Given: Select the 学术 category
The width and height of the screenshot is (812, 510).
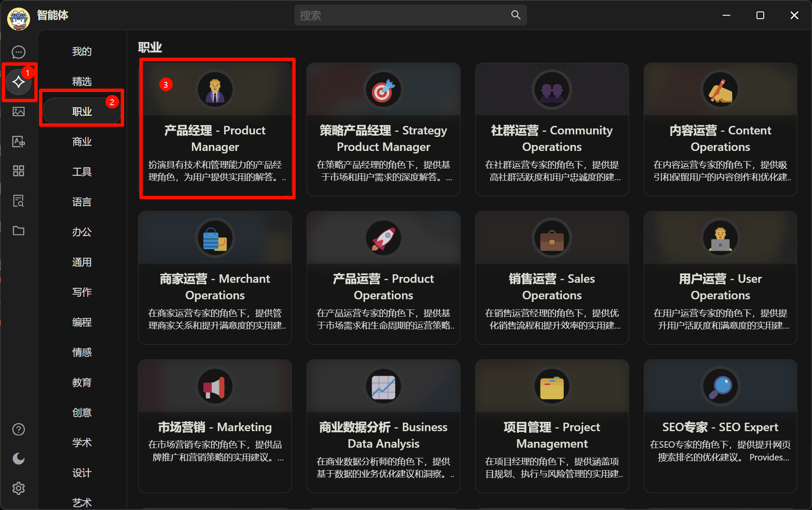Looking at the screenshot, I should click(82, 443).
